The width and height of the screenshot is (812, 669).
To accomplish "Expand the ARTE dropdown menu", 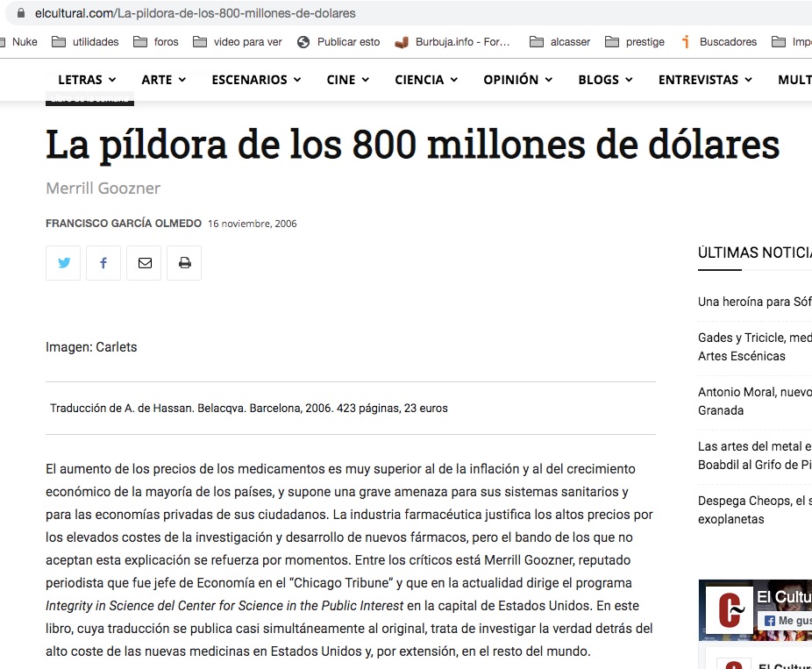I will (x=163, y=80).
